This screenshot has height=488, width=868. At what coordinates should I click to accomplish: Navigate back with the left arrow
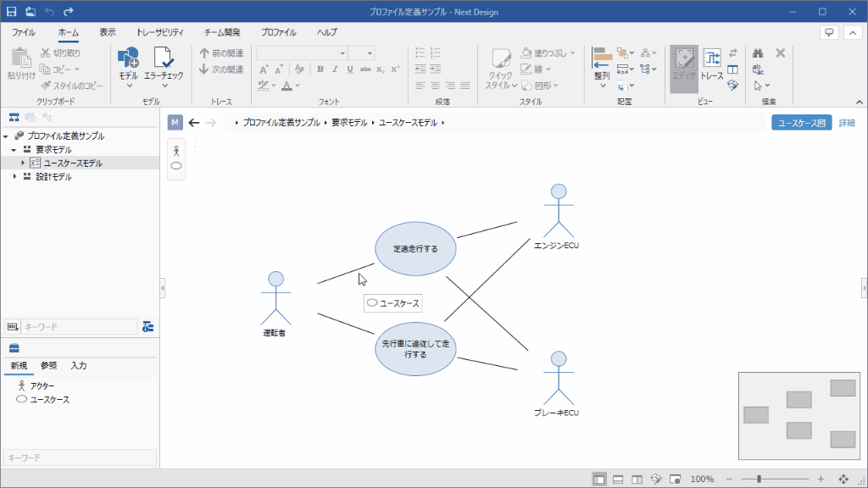(194, 123)
